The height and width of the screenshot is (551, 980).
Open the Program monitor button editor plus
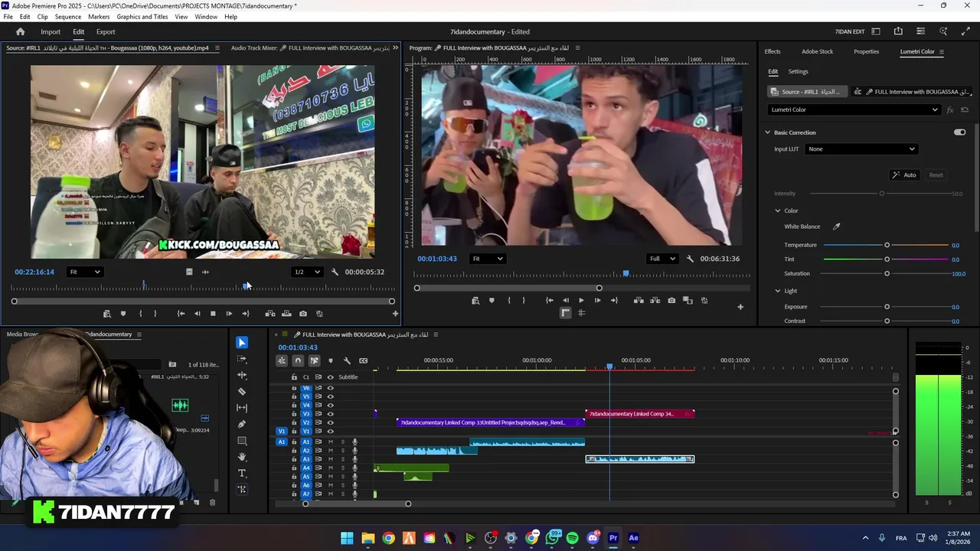tap(740, 307)
